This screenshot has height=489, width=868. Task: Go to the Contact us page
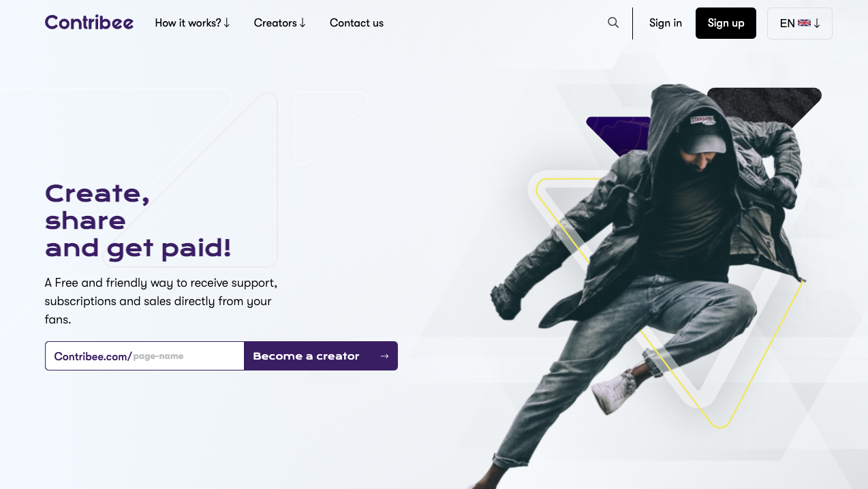pyautogui.click(x=356, y=23)
